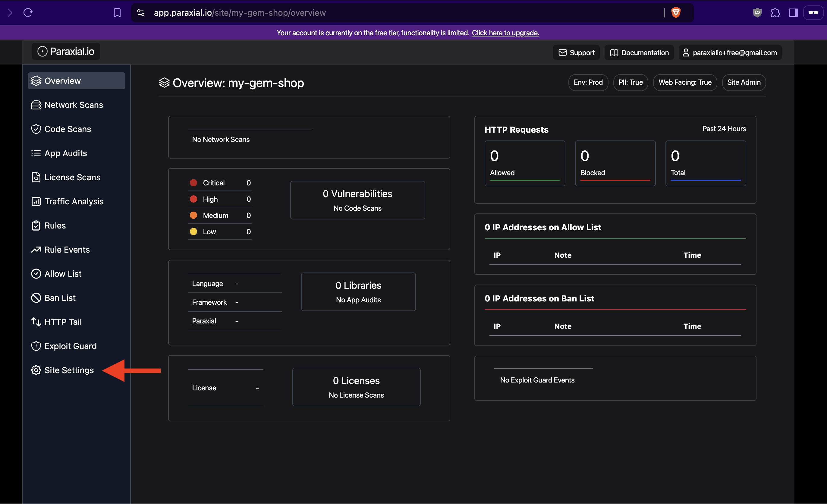Click the App Audits list icon
The height and width of the screenshot is (504, 827).
tap(36, 153)
